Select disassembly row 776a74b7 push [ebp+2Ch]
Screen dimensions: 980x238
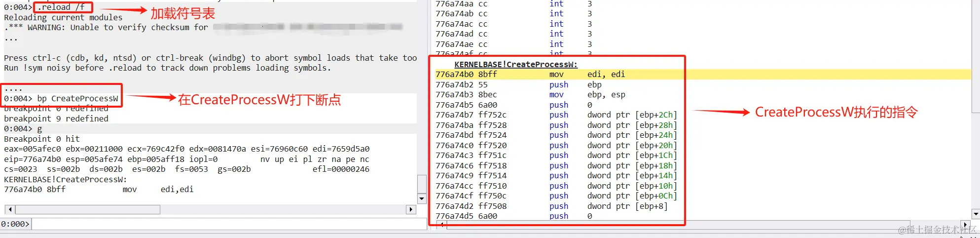(x=556, y=115)
